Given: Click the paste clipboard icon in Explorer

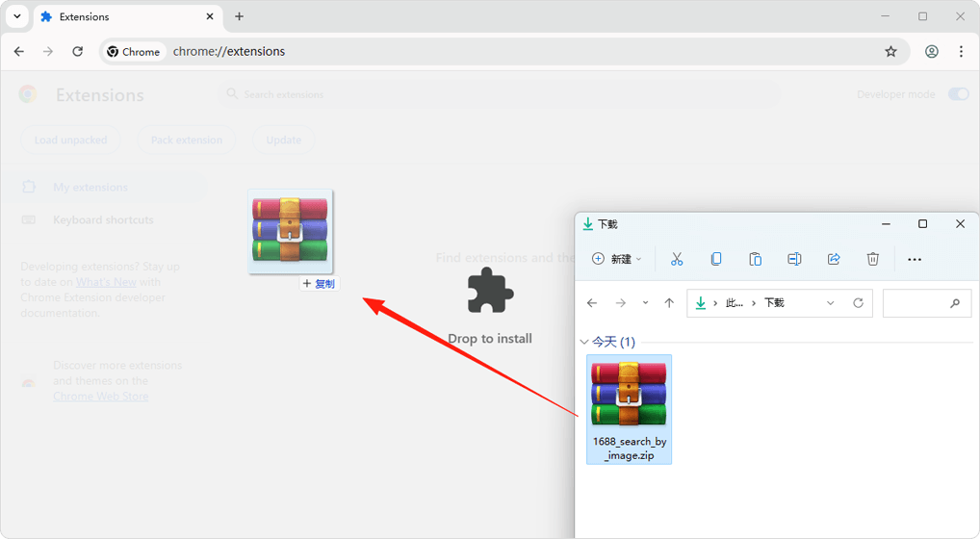Looking at the screenshot, I should coord(756,259).
